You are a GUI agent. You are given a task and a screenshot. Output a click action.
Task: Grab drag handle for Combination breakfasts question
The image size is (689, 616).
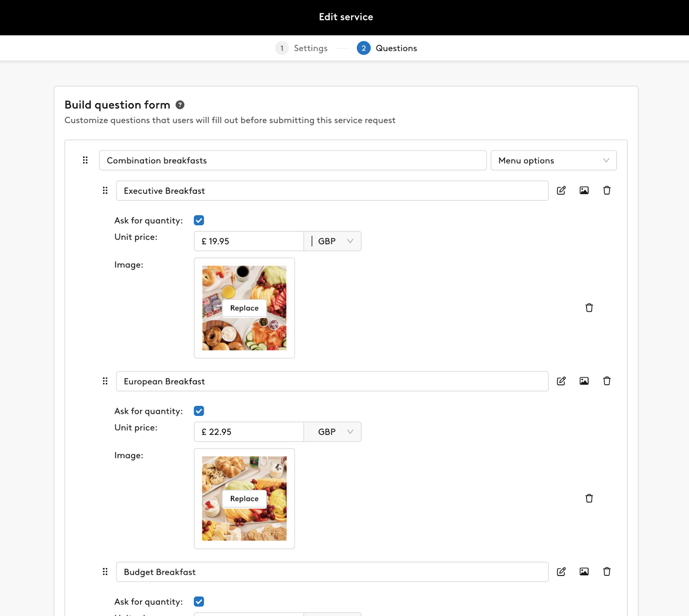click(85, 160)
